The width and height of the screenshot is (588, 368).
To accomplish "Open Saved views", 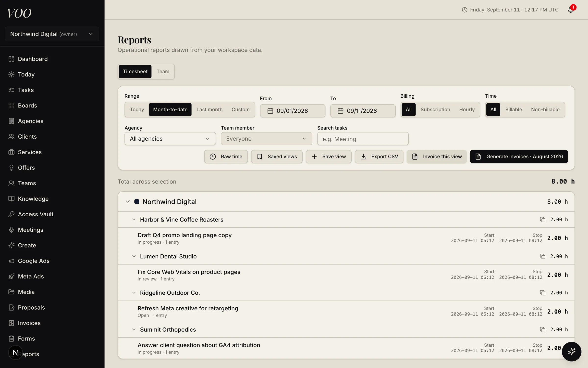I will point(277,157).
